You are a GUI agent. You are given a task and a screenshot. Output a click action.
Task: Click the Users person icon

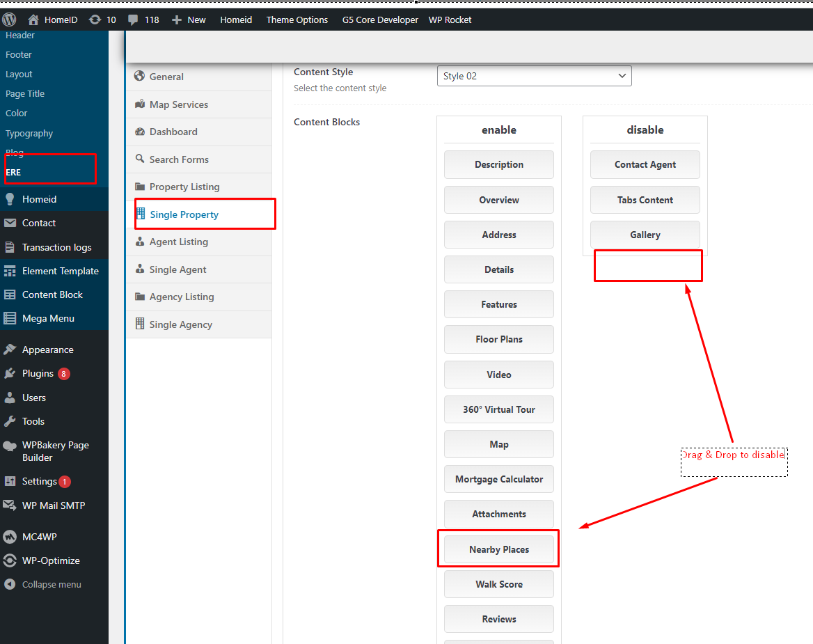point(10,398)
